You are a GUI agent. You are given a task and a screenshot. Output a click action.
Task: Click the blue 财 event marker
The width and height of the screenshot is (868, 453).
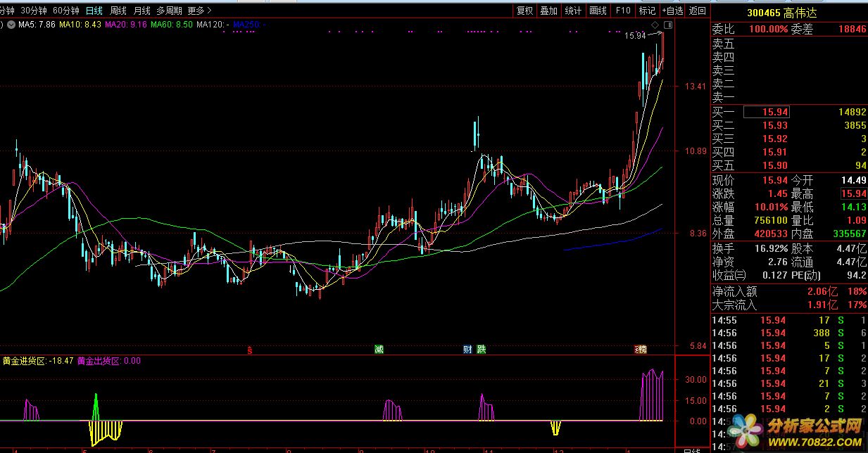coord(468,349)
